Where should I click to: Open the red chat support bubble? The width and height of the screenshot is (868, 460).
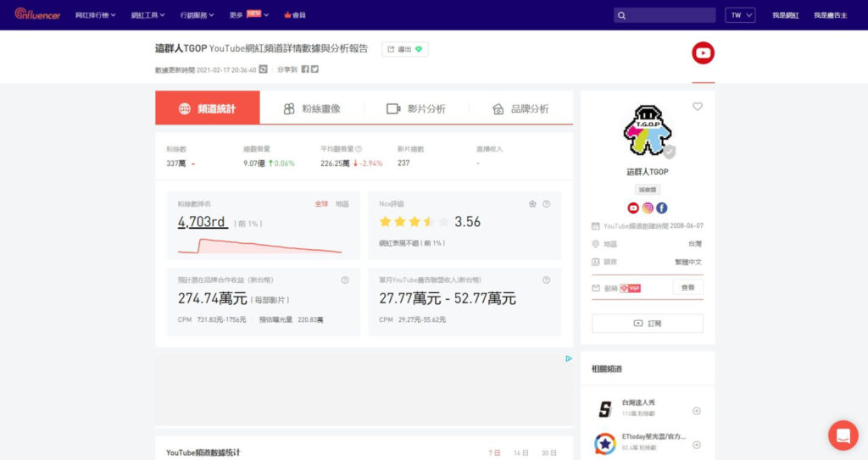(x=843, y=435)
